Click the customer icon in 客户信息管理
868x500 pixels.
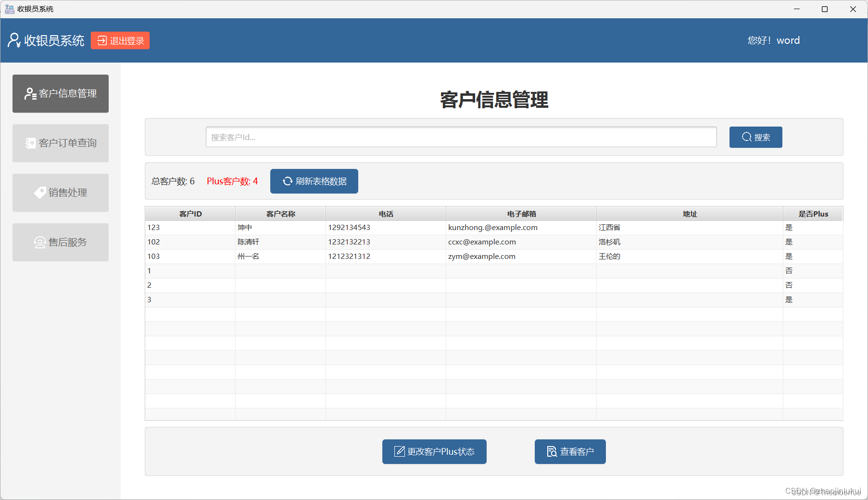30,94
